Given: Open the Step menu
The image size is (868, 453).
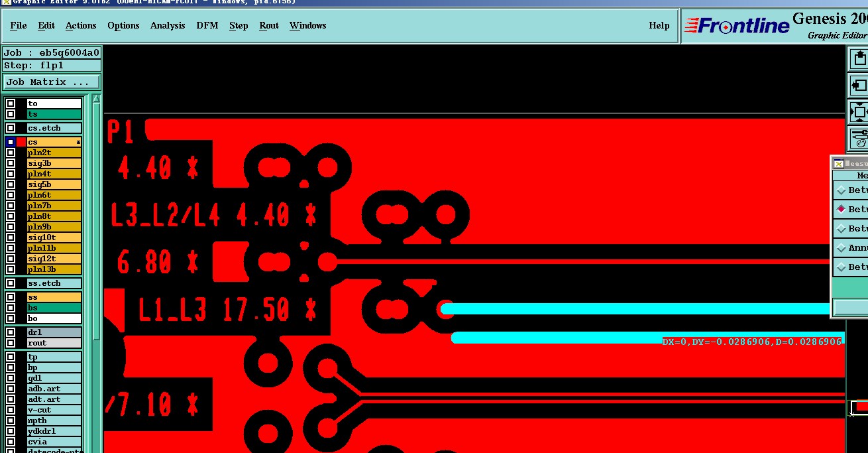Looking at the screenshot, I should click(x=239, y=25).
